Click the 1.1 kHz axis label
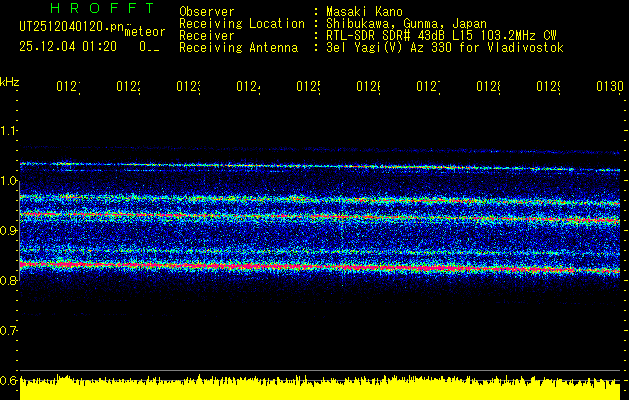This screenshot has height=400, width=629. 8,130
